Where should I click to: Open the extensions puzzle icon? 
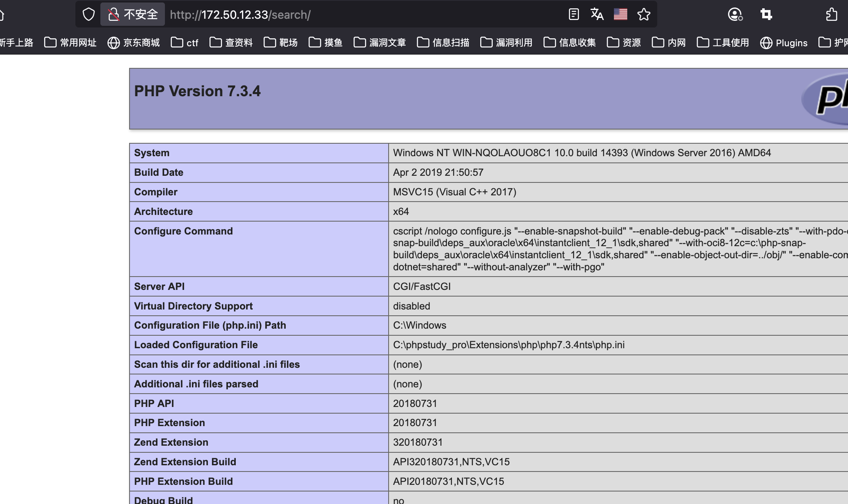point(831,15)
